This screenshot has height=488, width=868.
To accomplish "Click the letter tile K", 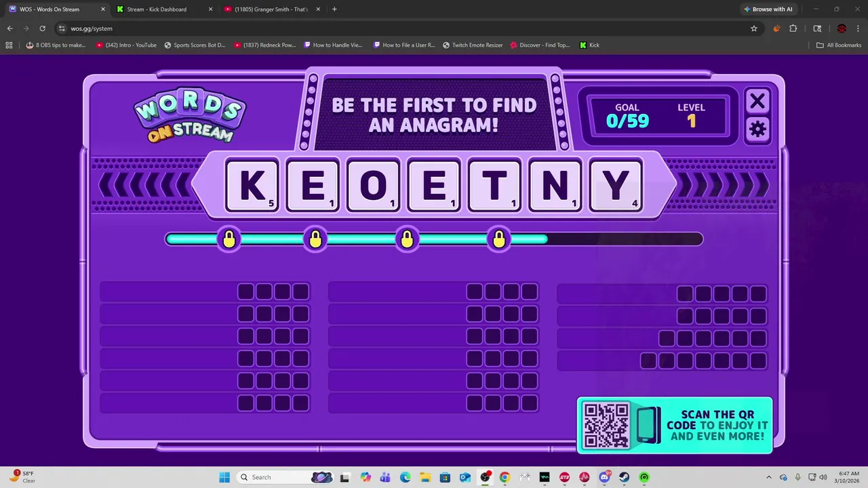I will (252, 186).
